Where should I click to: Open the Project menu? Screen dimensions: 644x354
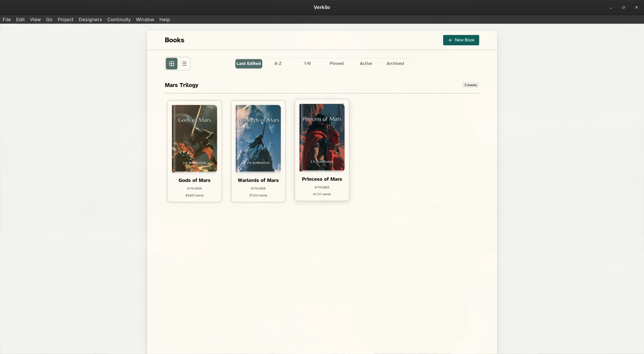(x=65, y=19)
